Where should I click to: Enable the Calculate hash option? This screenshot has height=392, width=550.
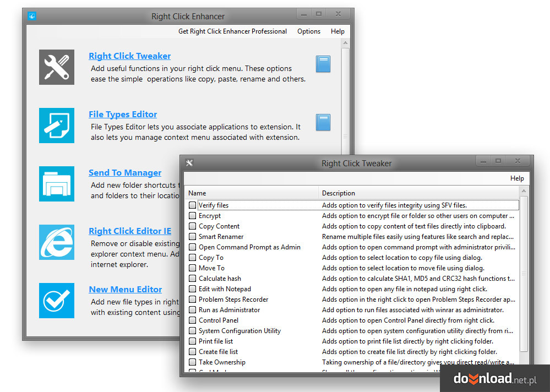pos(192,279)
